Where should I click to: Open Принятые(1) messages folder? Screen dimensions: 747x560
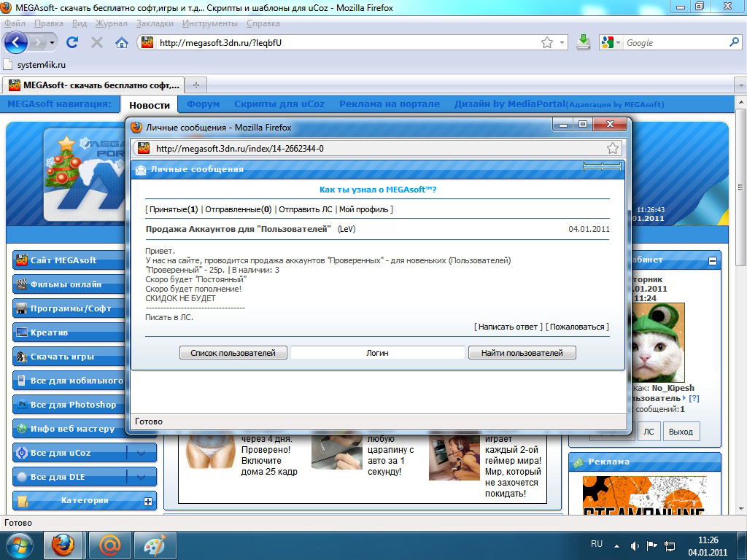tap(174, 209)
